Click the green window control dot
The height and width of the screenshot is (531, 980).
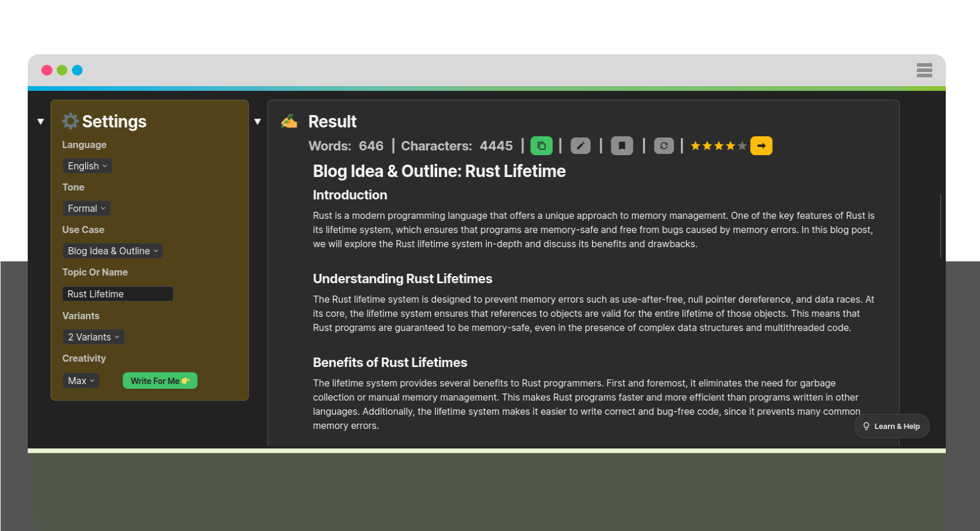pos(62,70)
